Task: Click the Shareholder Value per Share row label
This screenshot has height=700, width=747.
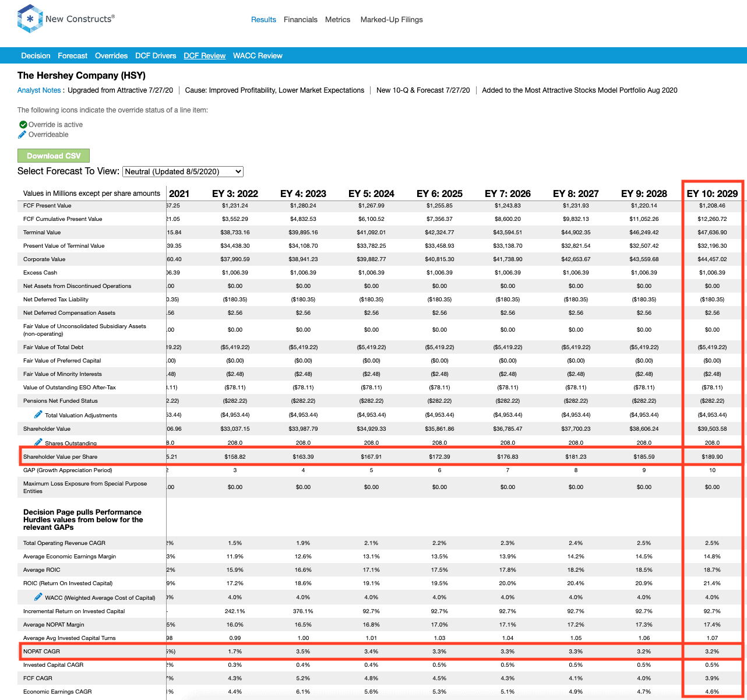Action: click(61, 457)
